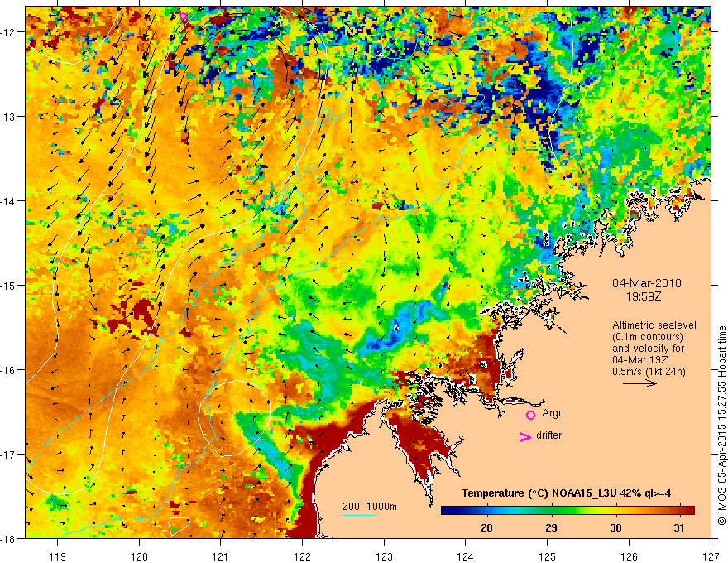Click the color bar tick label '29'
Image resolution: width=728 pixels, height=563 pixels.
tap(551, 527)
